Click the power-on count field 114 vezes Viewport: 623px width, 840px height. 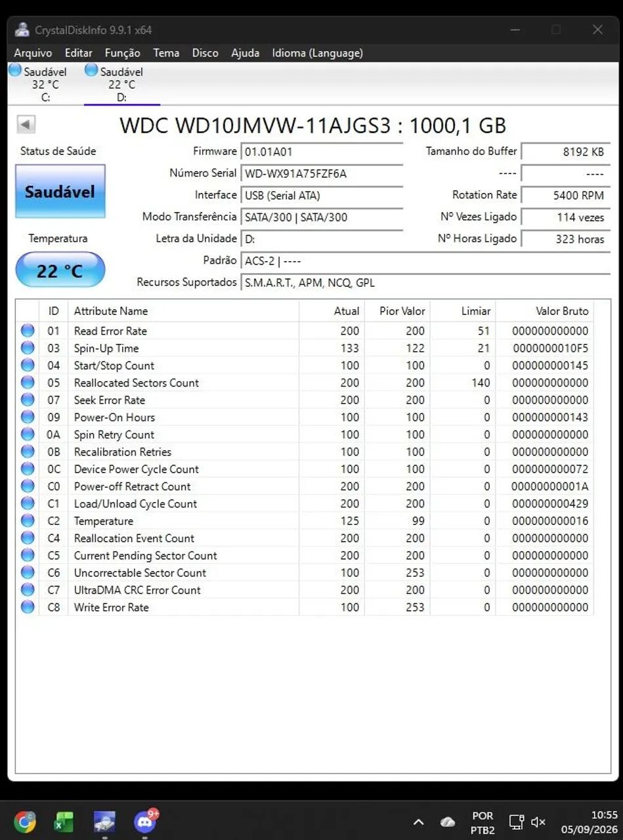(x=566, y=217)
